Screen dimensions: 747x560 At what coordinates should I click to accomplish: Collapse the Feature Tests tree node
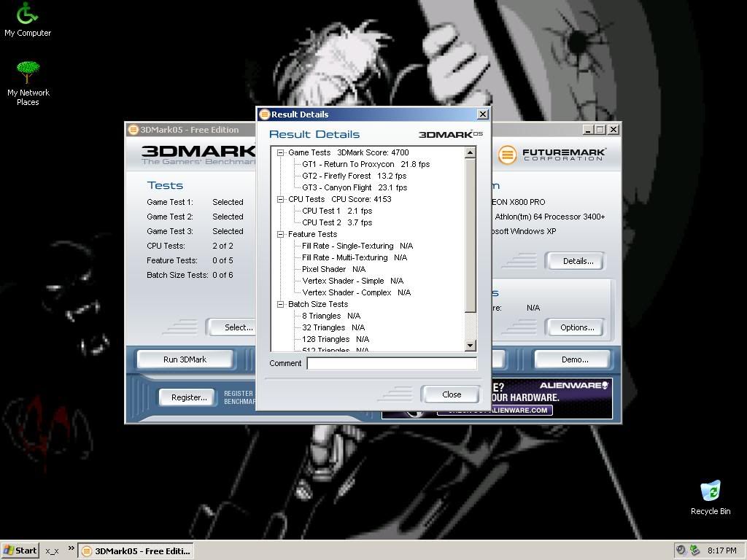(x=281, y=234)
